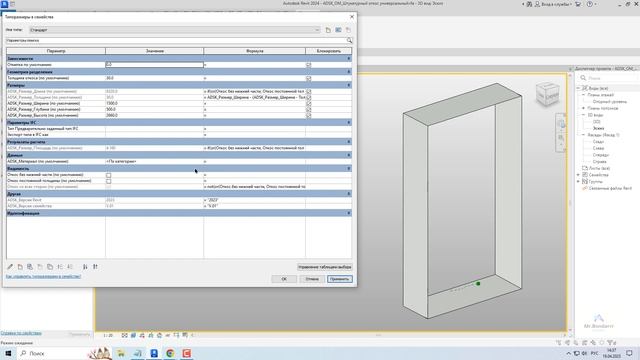This screenshot has height=360, width=640.
Task: Click the New parameter icon next to the pencil
Action: (20, 267)
